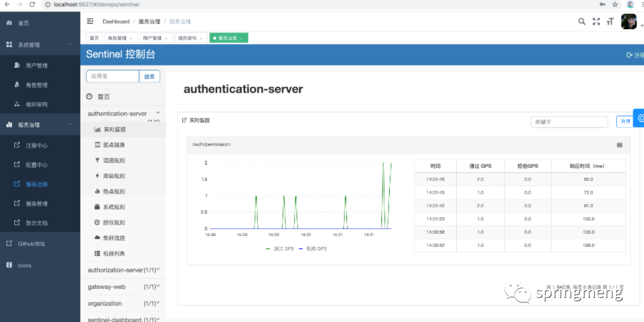Image resolution: width=644 pixels, height=322 pixels.
Task: Click the 授权规则 check-circle icon
Action: [97, 222]
